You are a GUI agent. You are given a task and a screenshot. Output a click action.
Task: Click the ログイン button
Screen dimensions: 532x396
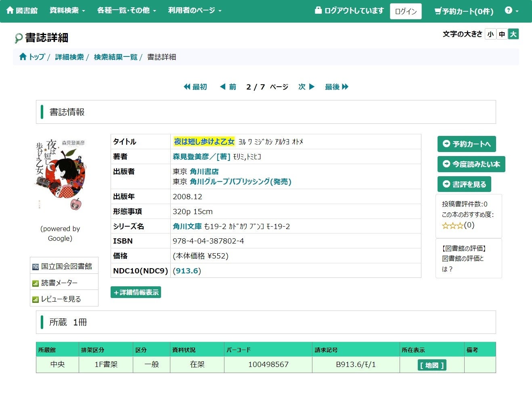pyautogui.click(x=406, y=11)
